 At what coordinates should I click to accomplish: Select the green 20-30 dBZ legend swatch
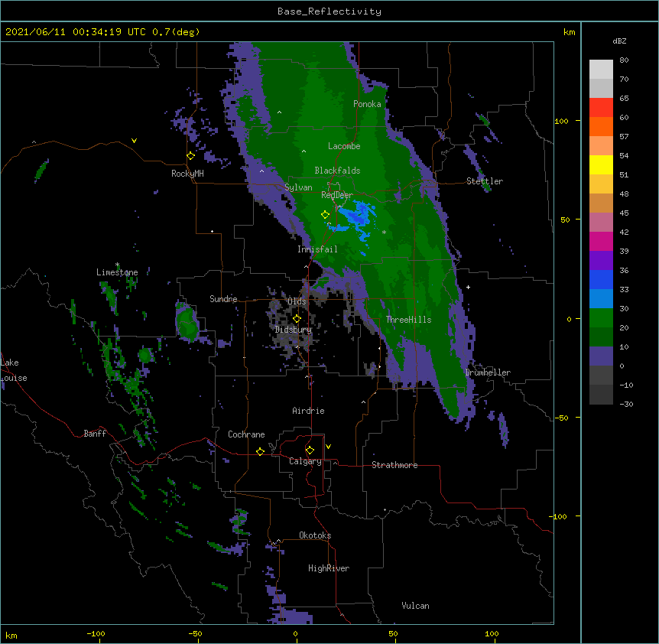point(601,318)
